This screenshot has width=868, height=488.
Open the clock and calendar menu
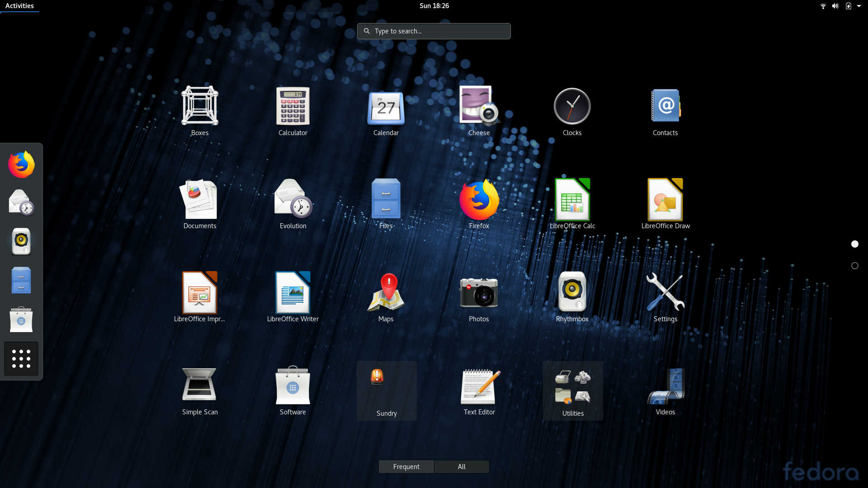click(x=434, y=6)
